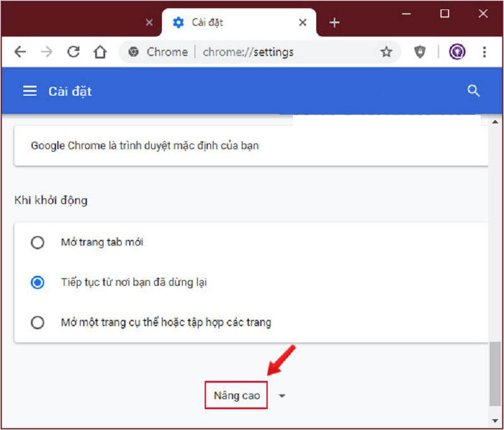Open the shield extension icon
This screenshot has width=504, height=430.
pos(420,52)
